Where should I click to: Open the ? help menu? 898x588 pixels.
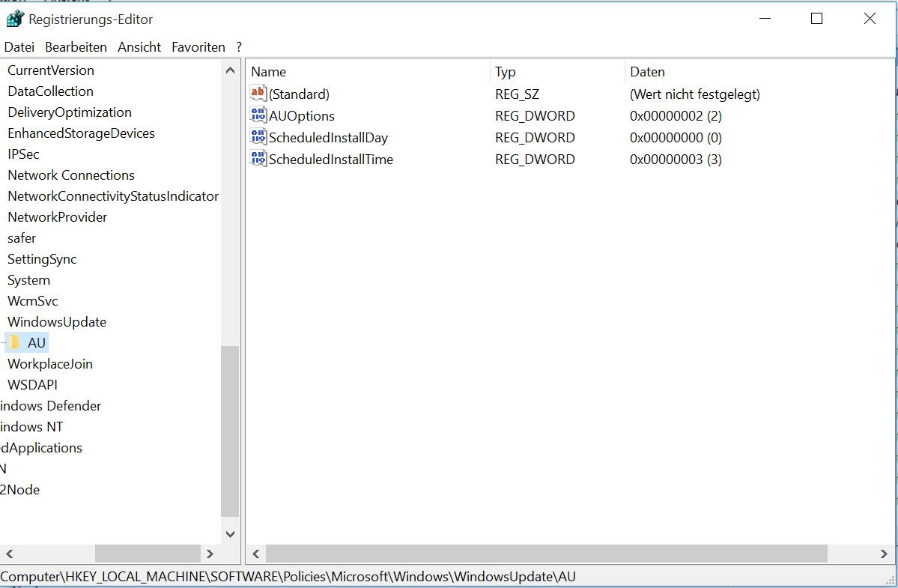pyautogui.click(x=239, y=47)
